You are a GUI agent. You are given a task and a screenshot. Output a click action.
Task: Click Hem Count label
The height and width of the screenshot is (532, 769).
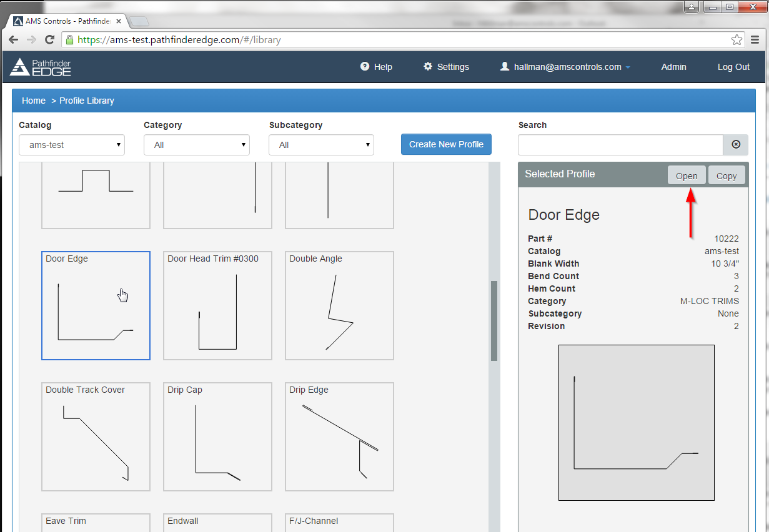[x=552, y=288]
